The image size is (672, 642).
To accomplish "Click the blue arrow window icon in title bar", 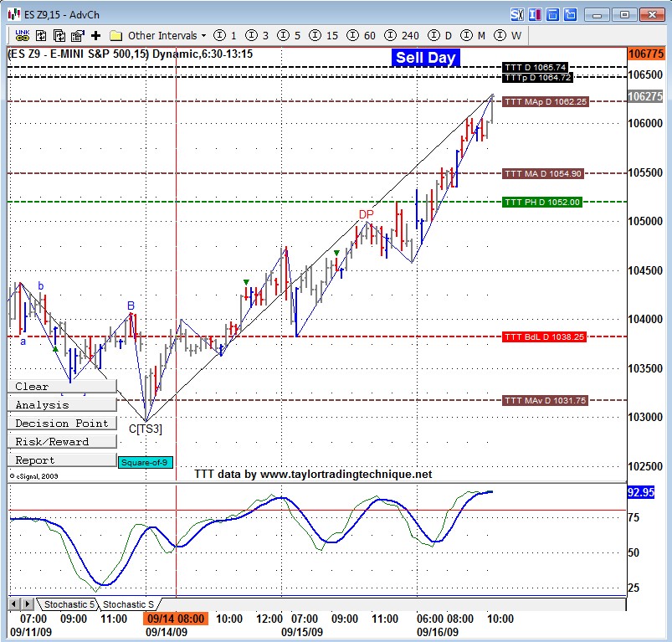I will pos(571,15).
